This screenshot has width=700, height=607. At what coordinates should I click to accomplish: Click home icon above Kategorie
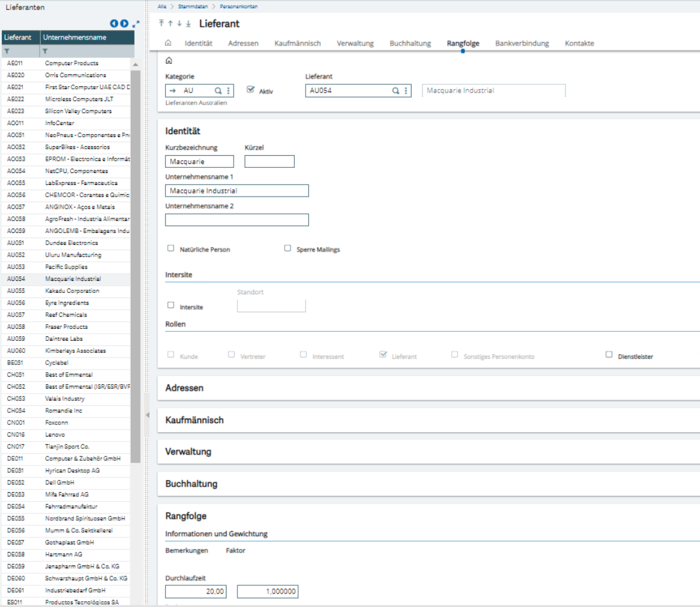(168, 60)
